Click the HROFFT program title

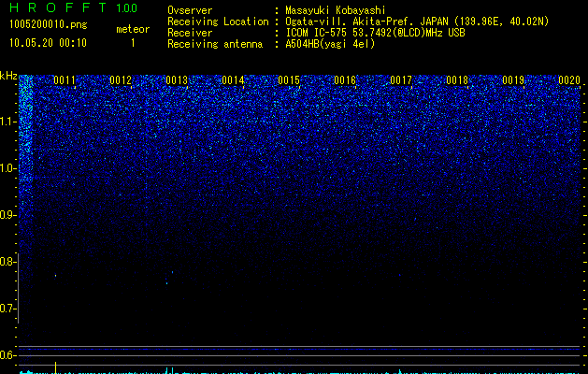58,7
